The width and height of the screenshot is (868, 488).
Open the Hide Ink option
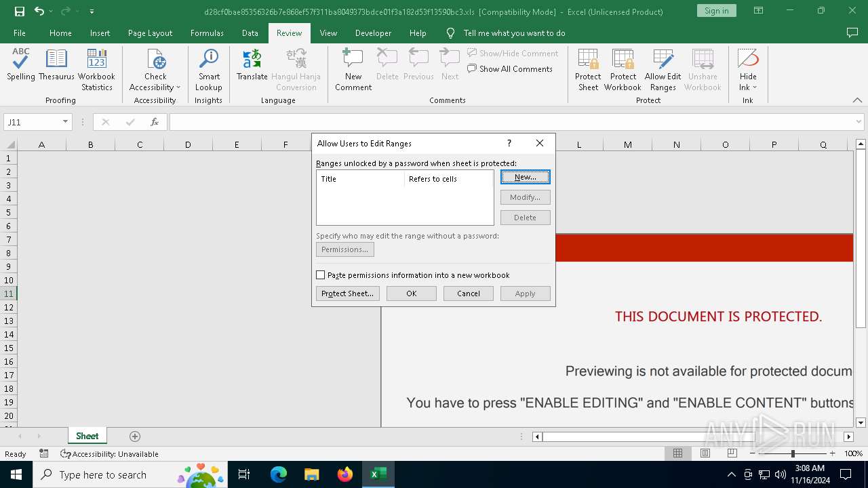[x=748, y=70]
